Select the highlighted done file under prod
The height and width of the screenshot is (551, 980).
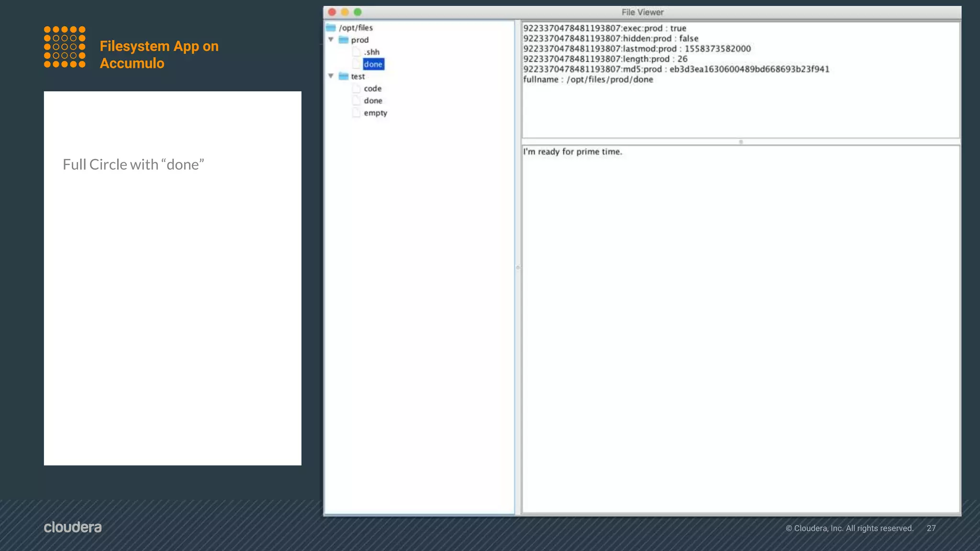coord(373,64)
